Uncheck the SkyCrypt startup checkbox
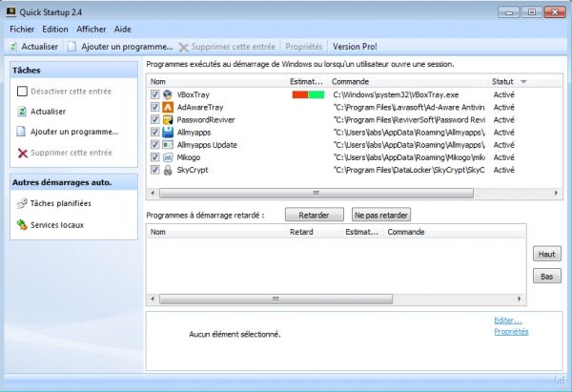This screenshot has width=572, height=392. 155,170
